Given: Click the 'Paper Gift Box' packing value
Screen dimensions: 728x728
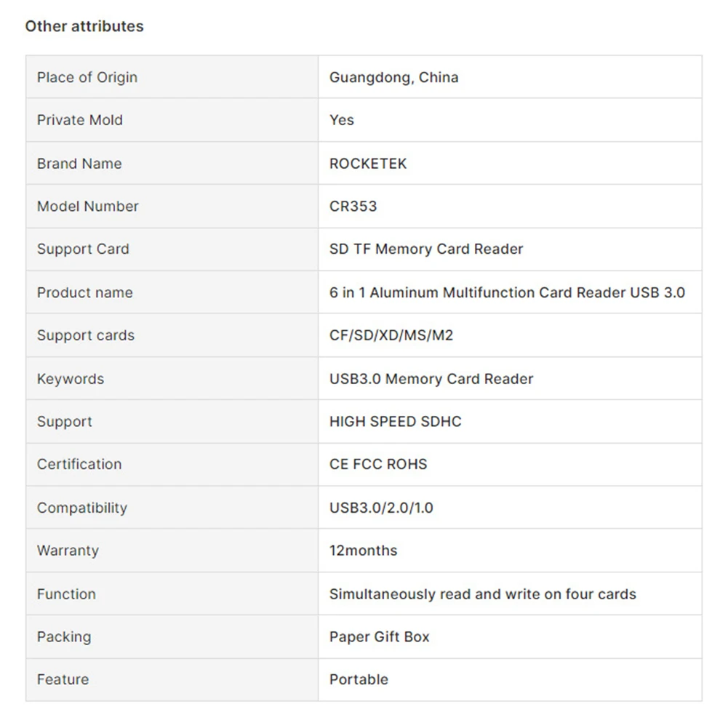Looking at the screenshot, I should coord(379,636).
